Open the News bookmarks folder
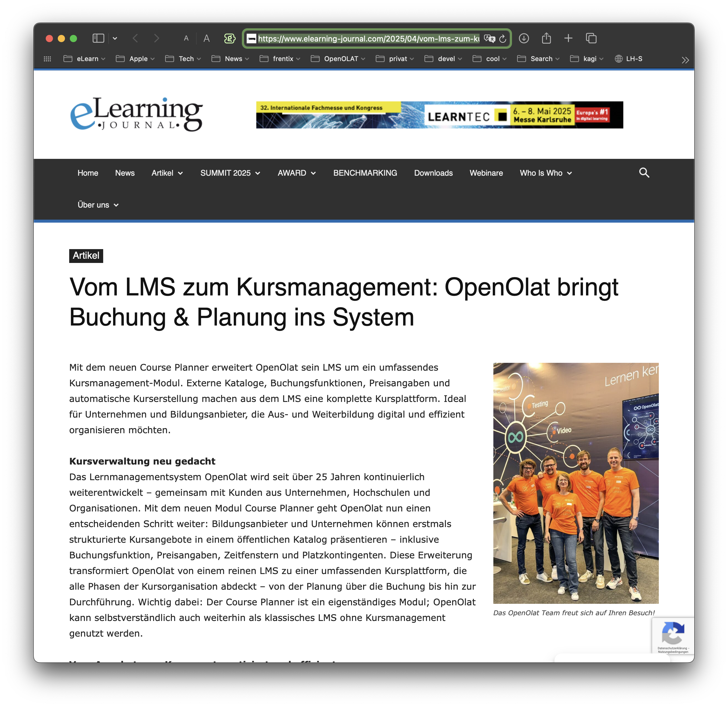This screenshot has width=728, height=707. coord(230,59)
